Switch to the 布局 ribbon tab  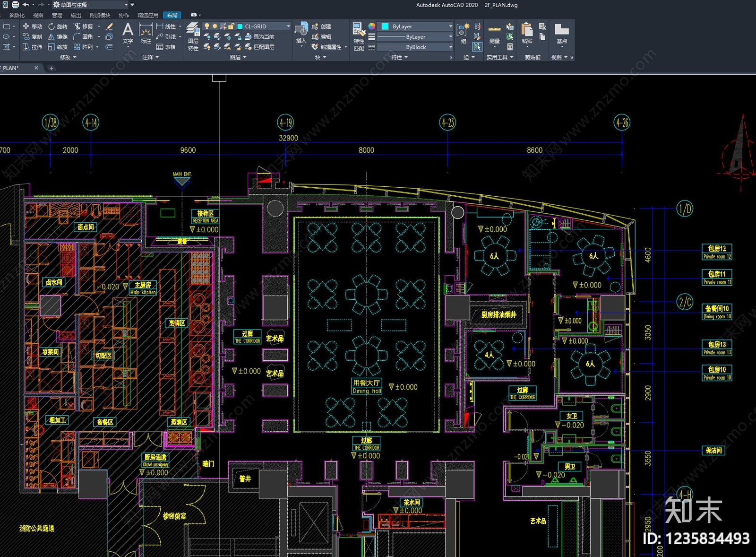(x=172, y=15)
